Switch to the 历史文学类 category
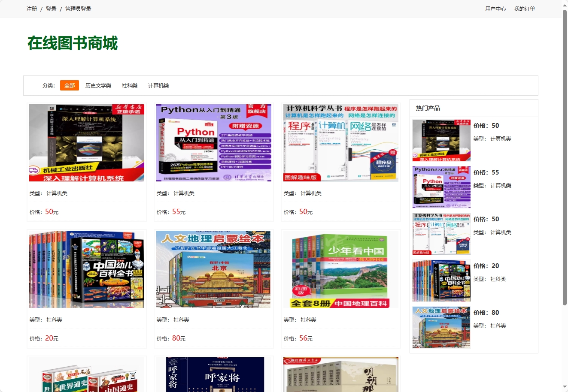The width and height of the screenshot is (568, 392). (98, 85)
